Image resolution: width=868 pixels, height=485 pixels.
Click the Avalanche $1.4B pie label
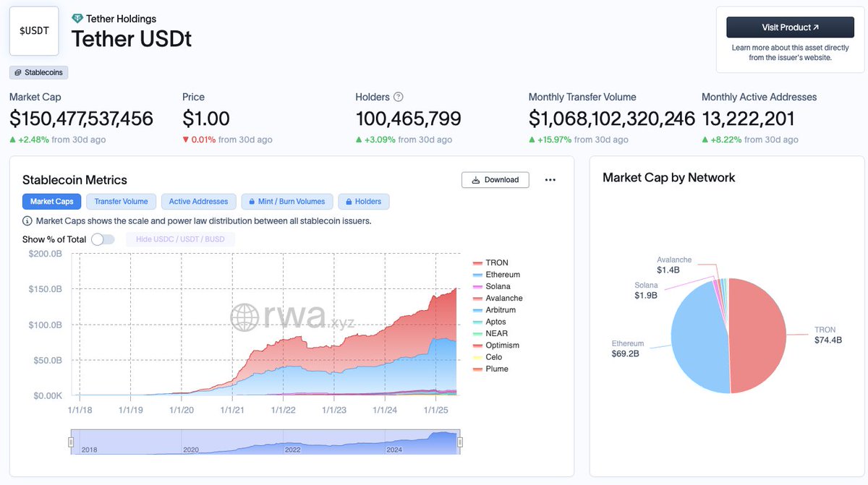tap(674, 265)
